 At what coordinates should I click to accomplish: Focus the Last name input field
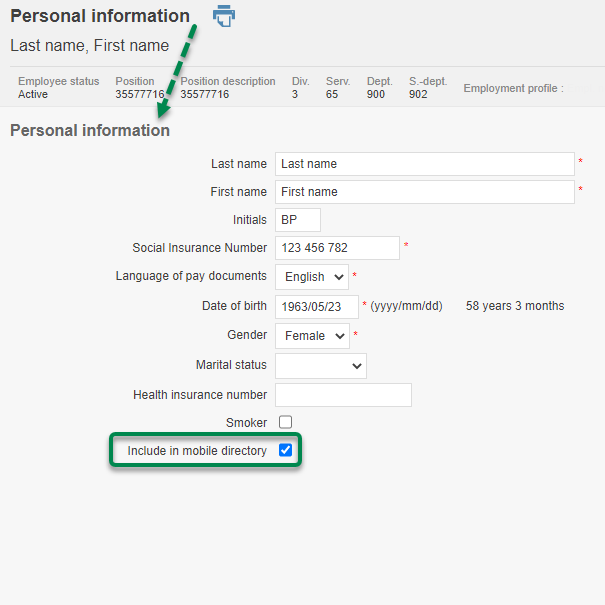click(424, 164)
